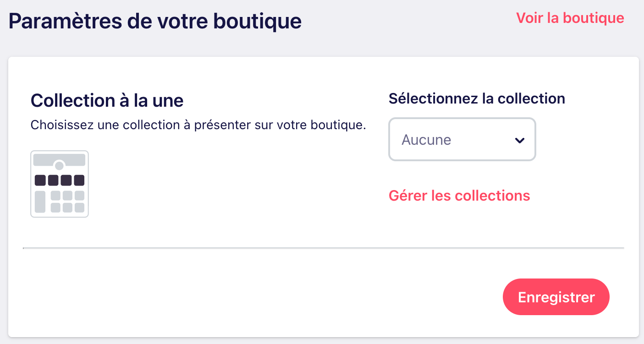This screenshot has width=644, height=344.
Task: Open Gérer les collections
Action: 459,196
